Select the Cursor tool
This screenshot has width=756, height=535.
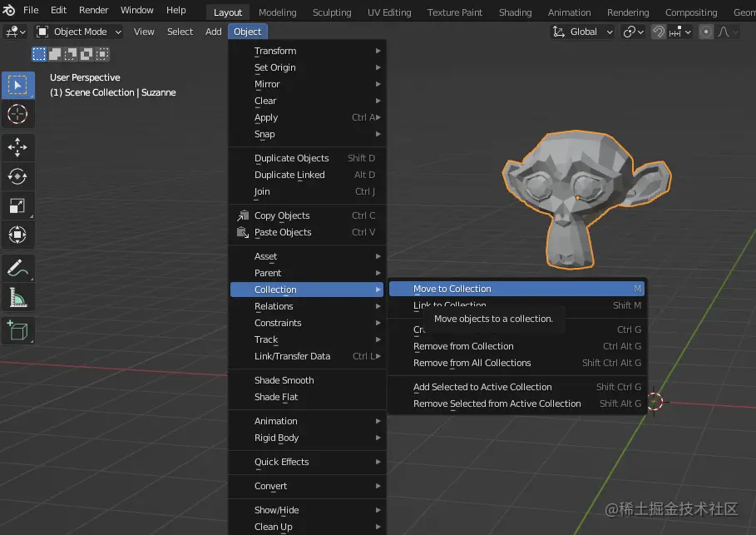[x=17, y=114]
